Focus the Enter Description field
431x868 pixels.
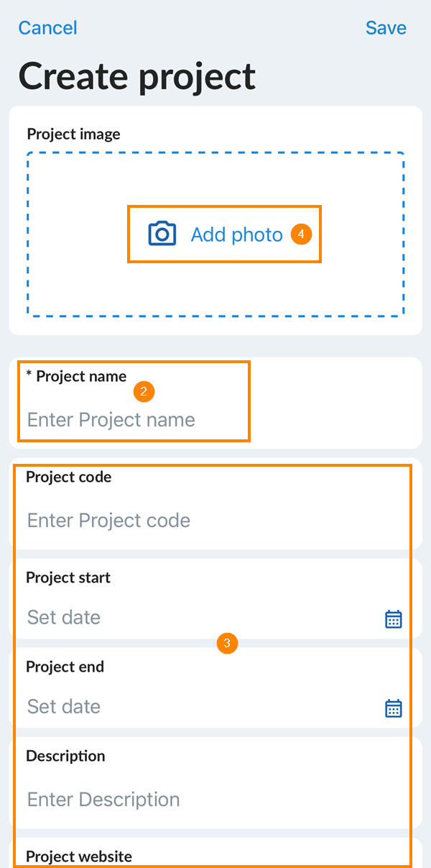click(103, 800)
